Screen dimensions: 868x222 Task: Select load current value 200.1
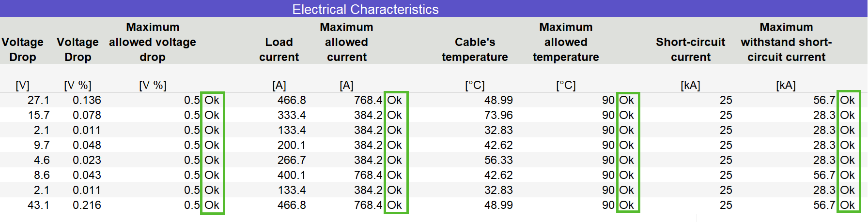292,145
